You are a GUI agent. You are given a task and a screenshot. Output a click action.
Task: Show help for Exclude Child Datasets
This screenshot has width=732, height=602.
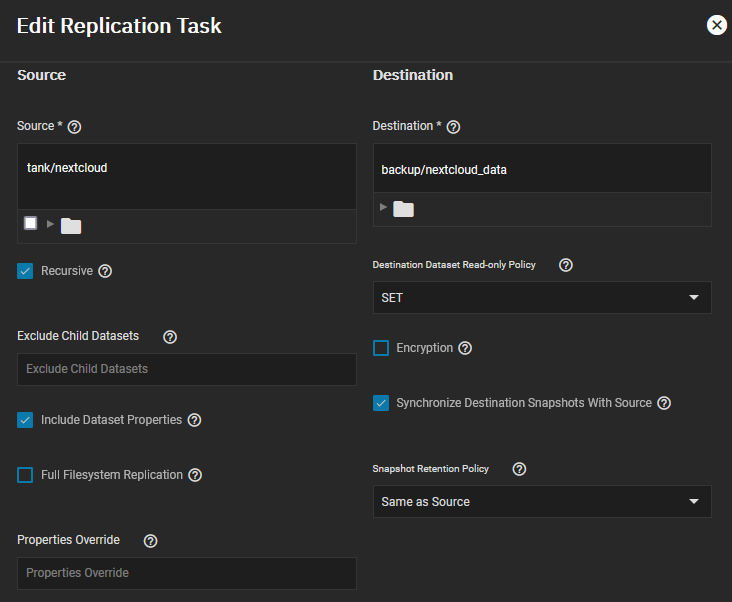pyautogui.click(x=170, y=337)
